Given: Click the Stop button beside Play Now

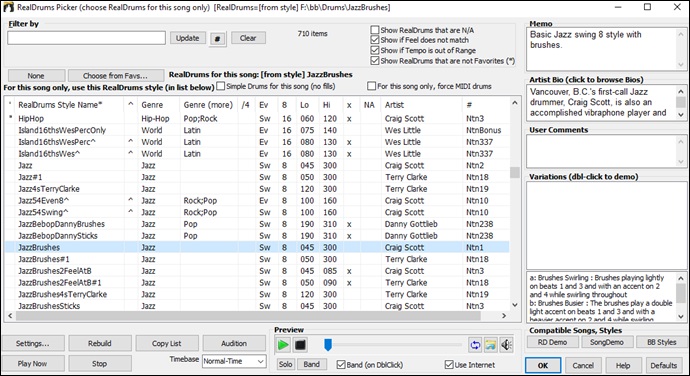Looking at the screenshot, I should (100, 364).
